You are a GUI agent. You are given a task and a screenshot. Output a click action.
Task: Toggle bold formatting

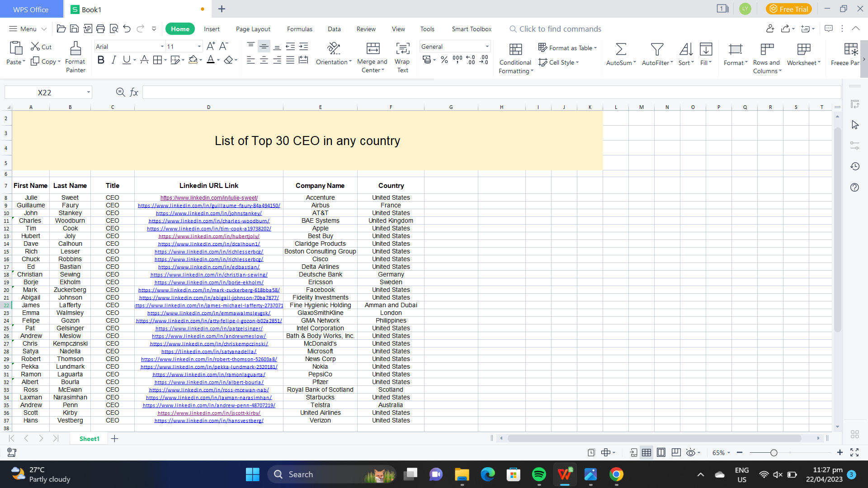click(101, 60)
